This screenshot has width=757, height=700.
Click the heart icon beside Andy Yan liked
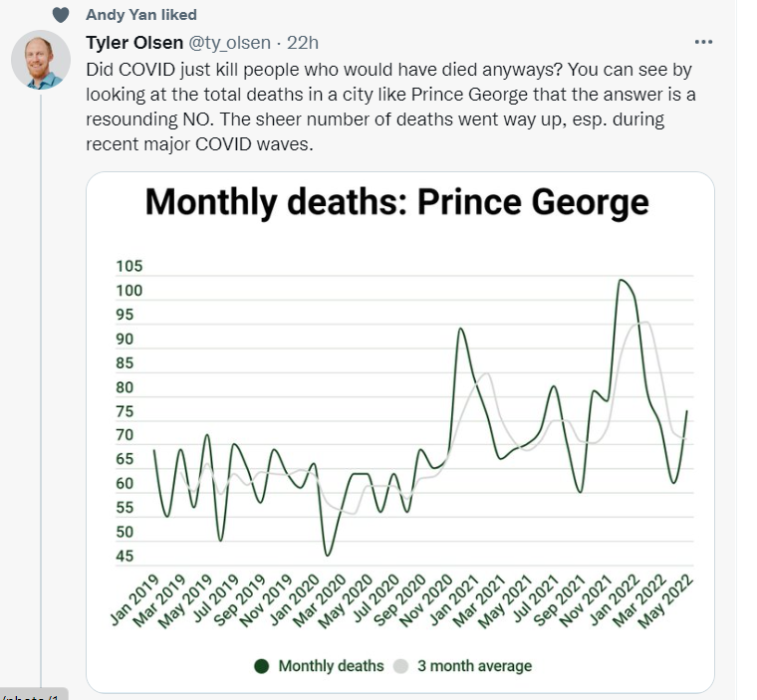(x=61, y=15)
